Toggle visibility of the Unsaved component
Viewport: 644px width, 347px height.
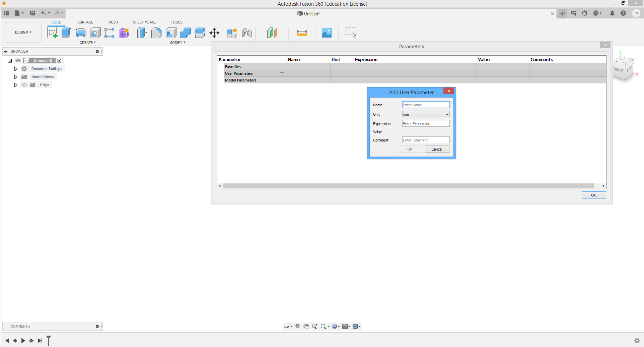pos(18,61)
